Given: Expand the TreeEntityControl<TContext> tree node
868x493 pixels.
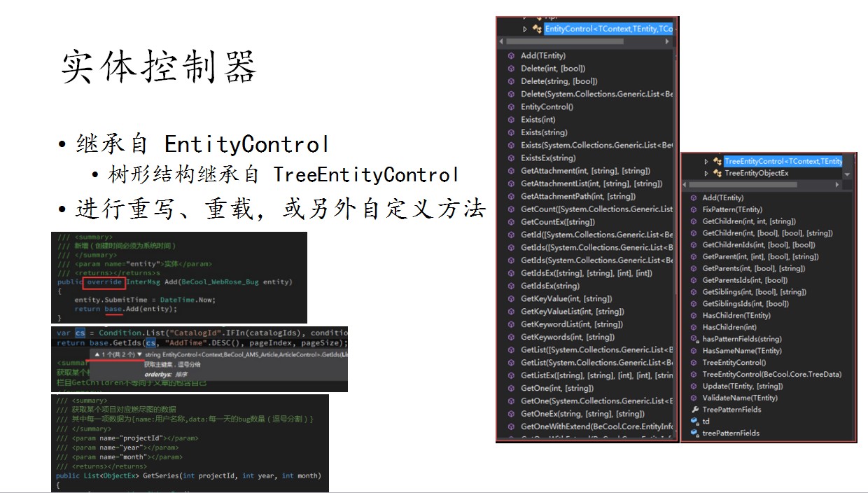Looking at the screenshot, I should [x=706, y=162].
